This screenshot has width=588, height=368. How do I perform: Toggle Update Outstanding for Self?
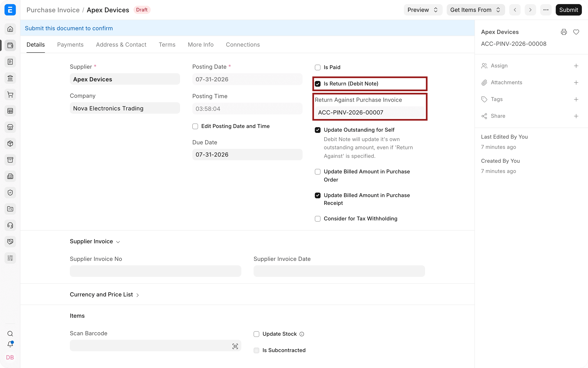point(317,130)
